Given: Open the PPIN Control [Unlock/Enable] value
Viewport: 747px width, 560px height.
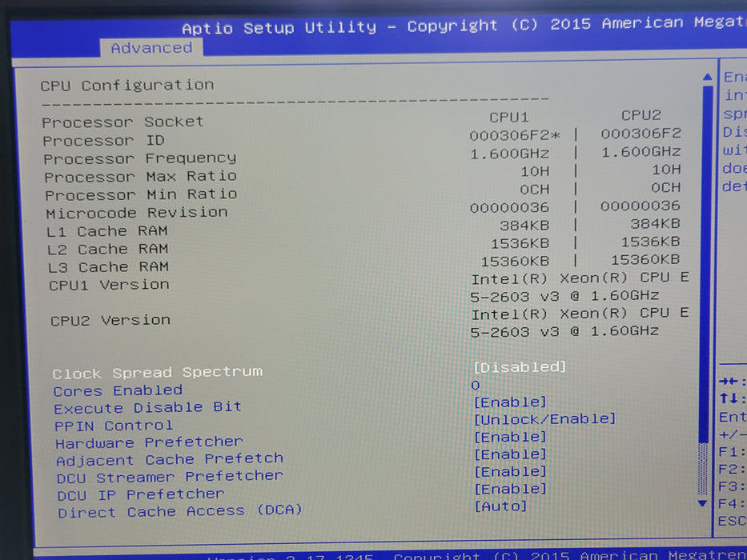Looking at the screenshot, I should coord(545,419).
